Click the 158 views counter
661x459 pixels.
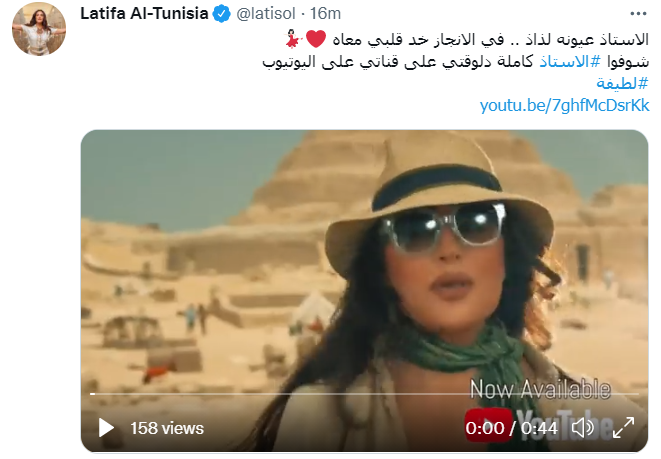[x=167, y=429]
